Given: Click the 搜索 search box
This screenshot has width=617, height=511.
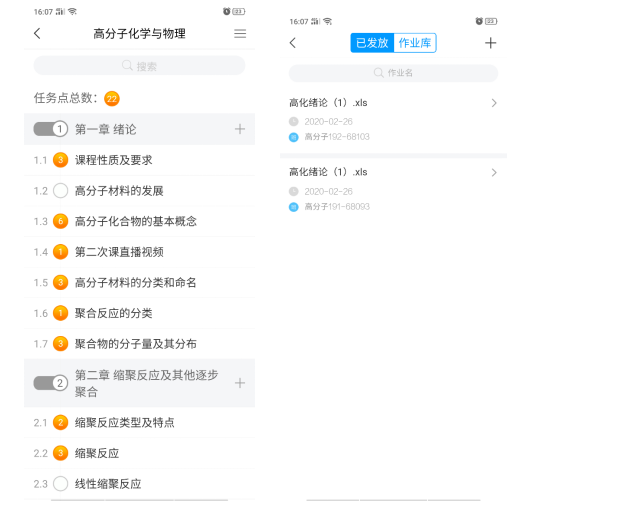Looking at the screenshot, I should coord(139,66).
